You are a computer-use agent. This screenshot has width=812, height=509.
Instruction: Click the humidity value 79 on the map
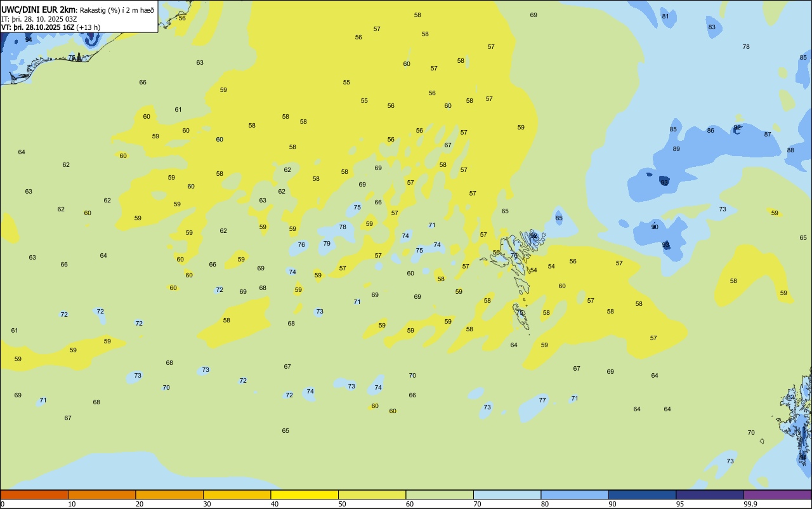tap(327, 244)
